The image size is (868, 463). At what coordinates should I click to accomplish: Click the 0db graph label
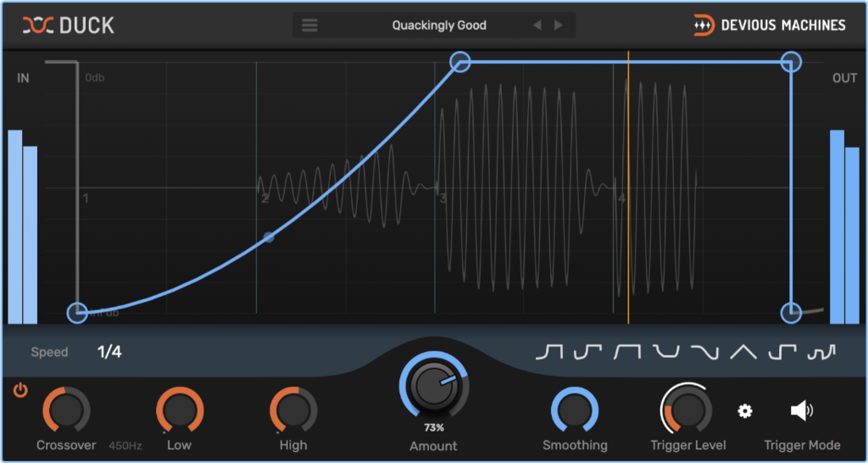tap(95, 78)
